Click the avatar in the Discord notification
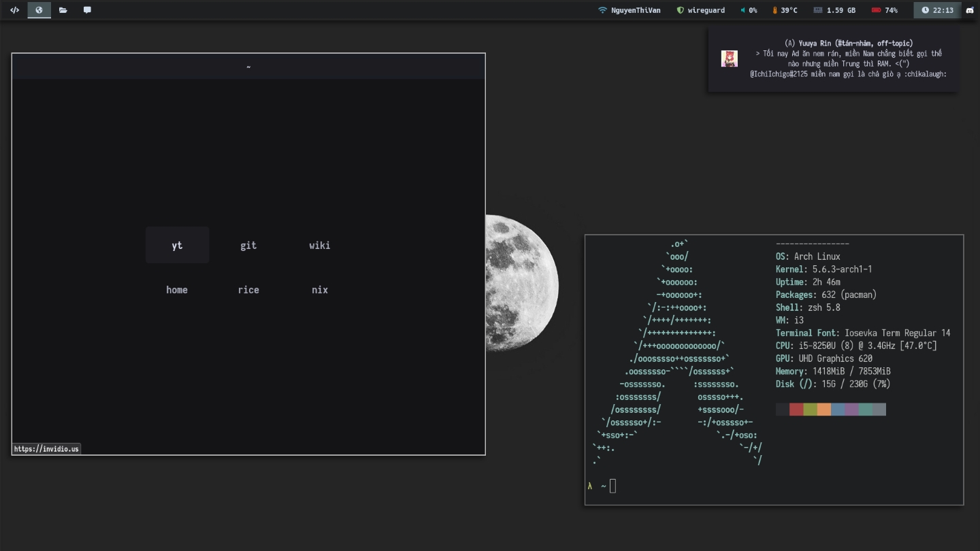The width and height of the screenshot is (980, 551). [x=730, y=59]
